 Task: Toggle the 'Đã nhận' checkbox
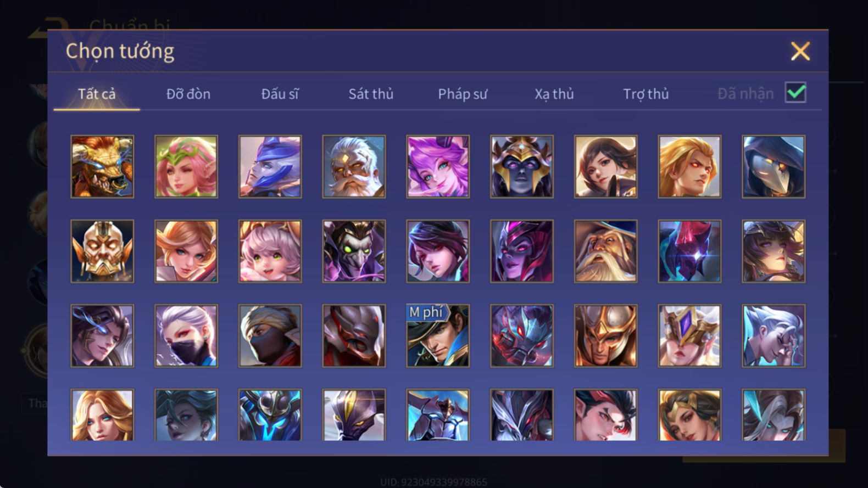pos(795,93)
